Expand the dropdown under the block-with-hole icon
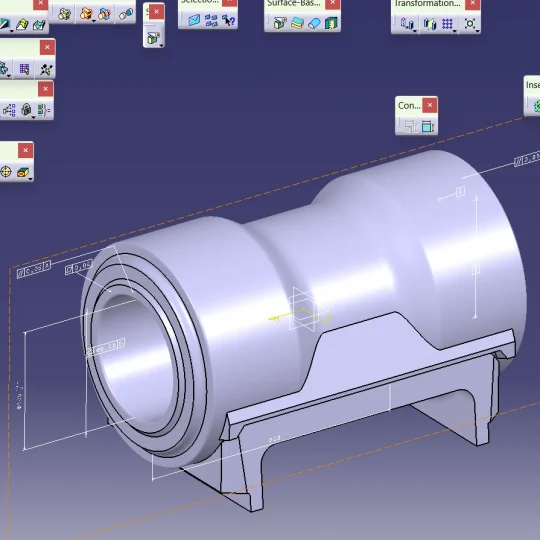The height and width of the screenshot is (540, 540). tap(31, 179)
